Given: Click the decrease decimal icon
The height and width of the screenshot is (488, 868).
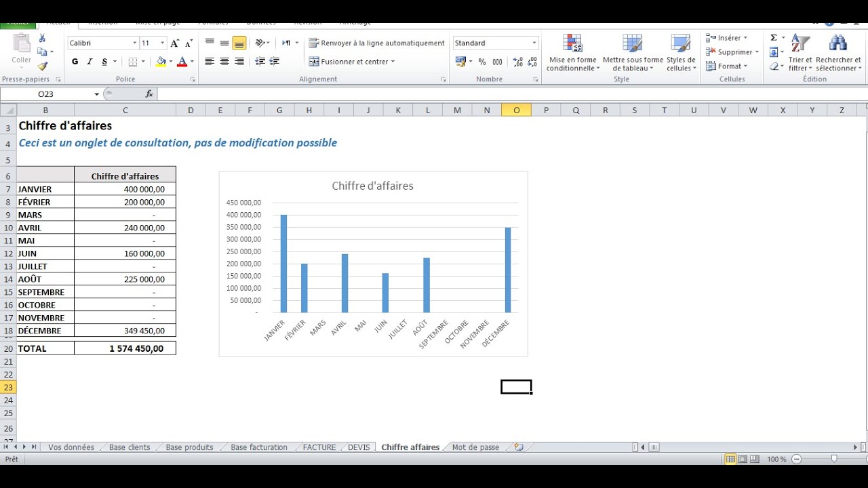Looking at the screenshot, I should pyautogui.click(x=532, y=62).
